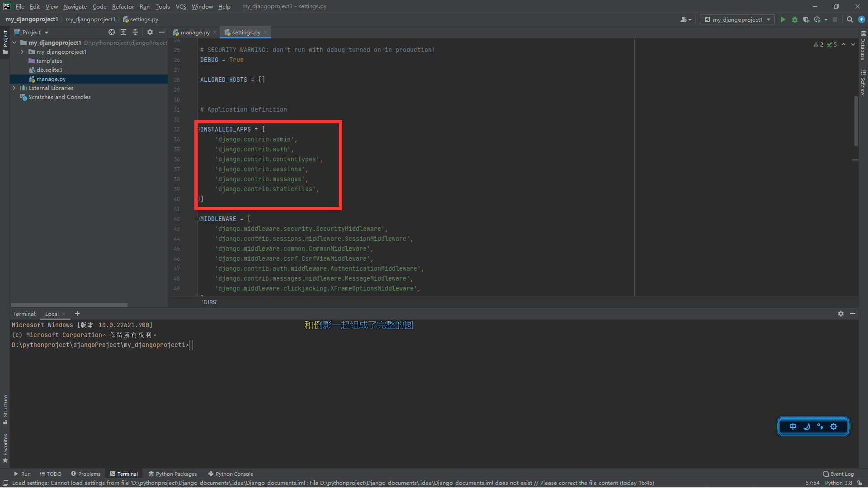Viewport: 868px width, 488px height.
Task: Open the Refactor menu
Action: [123, 6]
